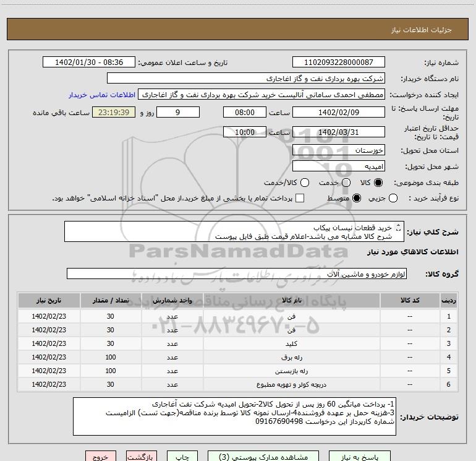Click the چاپ print button
476x461 pixels.
(x=182, y=456)
